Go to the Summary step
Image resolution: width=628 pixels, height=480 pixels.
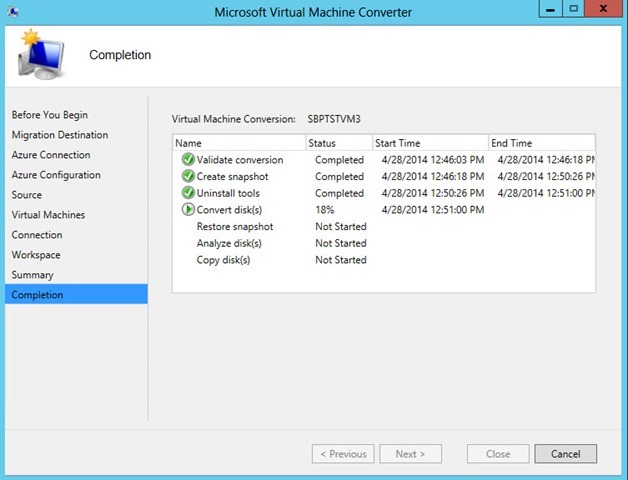click(x=32, y=275)
